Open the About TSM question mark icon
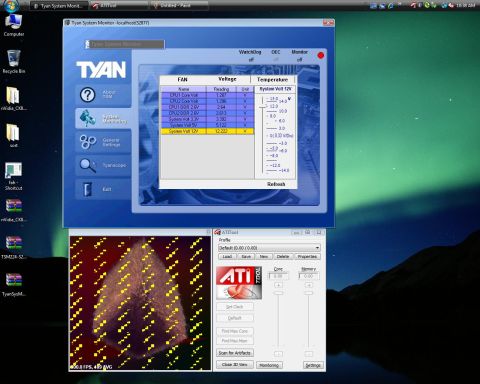The width and height of the screenshot is (480, 384). [87, 95]
